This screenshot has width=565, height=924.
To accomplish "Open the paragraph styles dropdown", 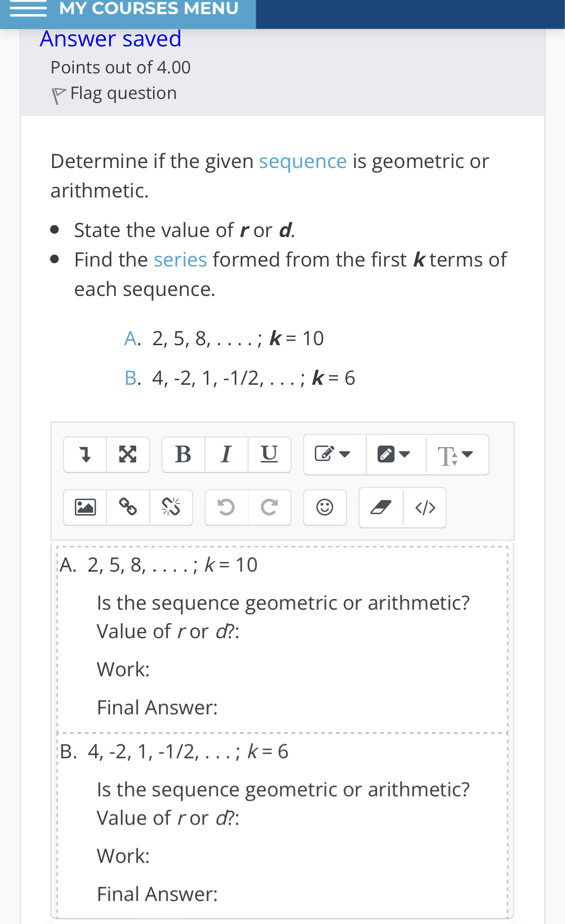I will 334,454.
